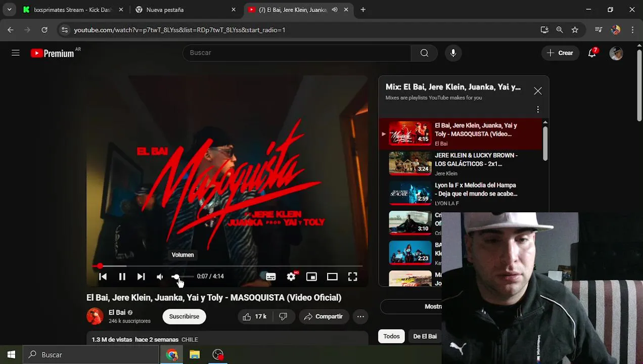Select the De El Bai filter chip
The image size is (643, 364).
point(425,336)
